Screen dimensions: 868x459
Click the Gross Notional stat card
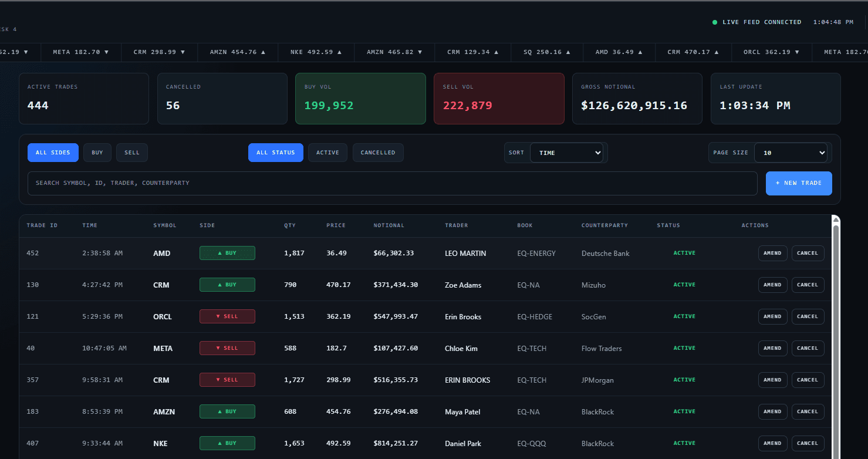coord(637,99)
